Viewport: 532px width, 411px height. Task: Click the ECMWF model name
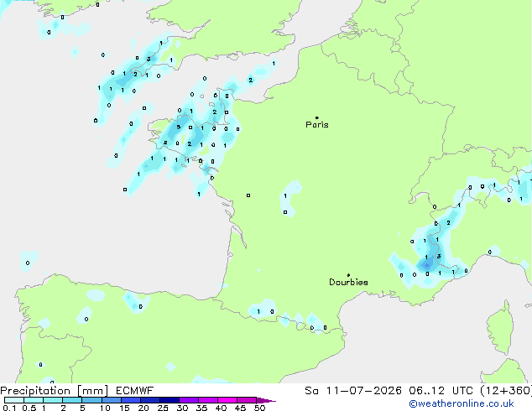[x=135, y=391]
